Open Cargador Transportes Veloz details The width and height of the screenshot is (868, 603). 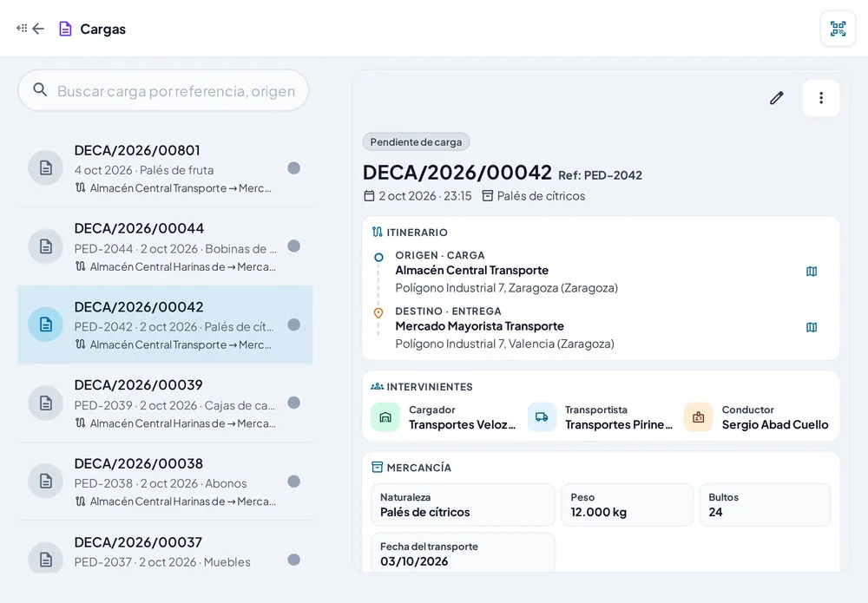click(x=444, y=417)
